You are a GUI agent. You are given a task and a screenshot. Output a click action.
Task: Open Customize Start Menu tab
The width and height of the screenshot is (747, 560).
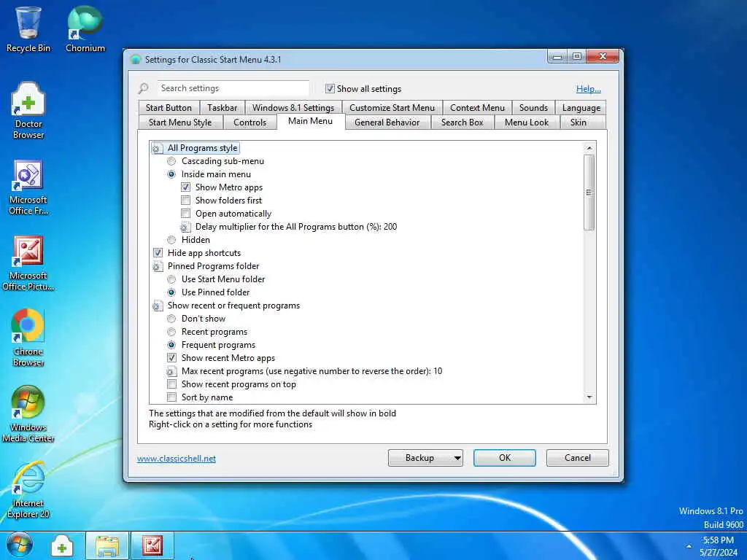[x=392, y=108]
